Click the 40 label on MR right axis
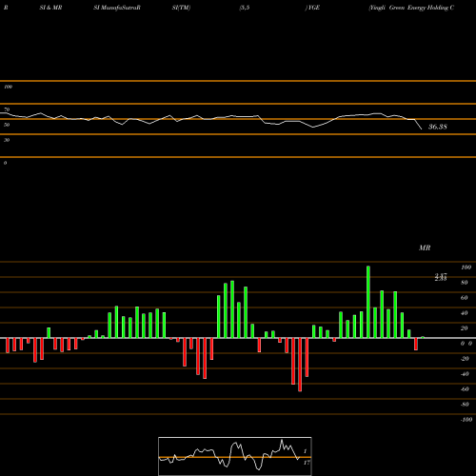This screenshot has height=476, width=476. (x=465, y=313)
